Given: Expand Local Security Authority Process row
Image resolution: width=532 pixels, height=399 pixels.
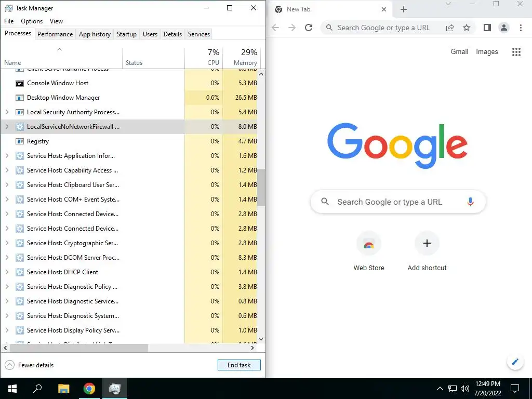Looking at the screenshot, I should (7, 112).
